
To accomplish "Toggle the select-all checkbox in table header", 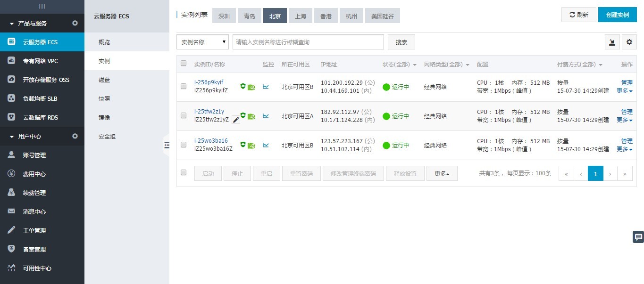I will 184,64.
